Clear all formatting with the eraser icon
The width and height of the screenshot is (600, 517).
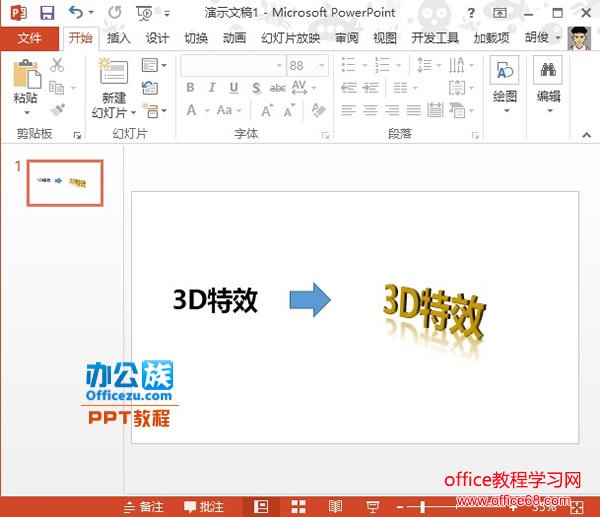318,110
